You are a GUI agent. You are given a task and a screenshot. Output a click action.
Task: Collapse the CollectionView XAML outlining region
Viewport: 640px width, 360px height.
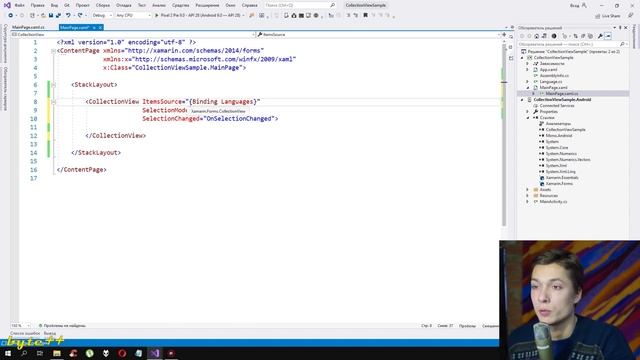(53, 102)
